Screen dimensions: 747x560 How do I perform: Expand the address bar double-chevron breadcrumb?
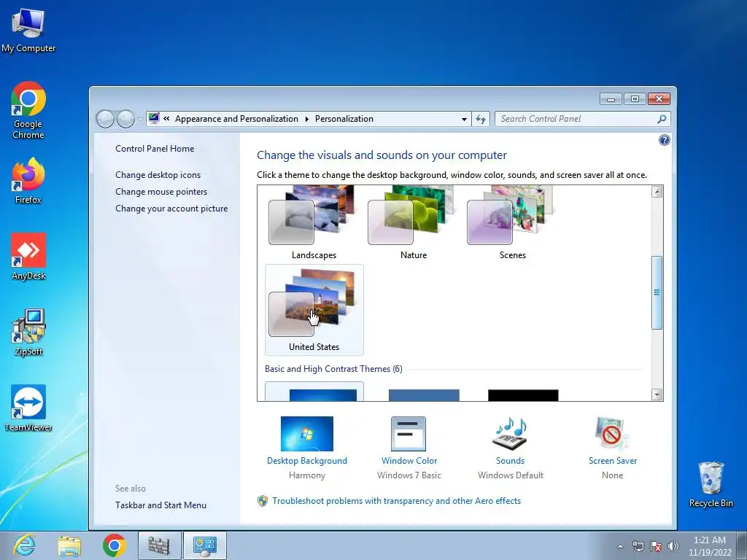click(166, 119)
